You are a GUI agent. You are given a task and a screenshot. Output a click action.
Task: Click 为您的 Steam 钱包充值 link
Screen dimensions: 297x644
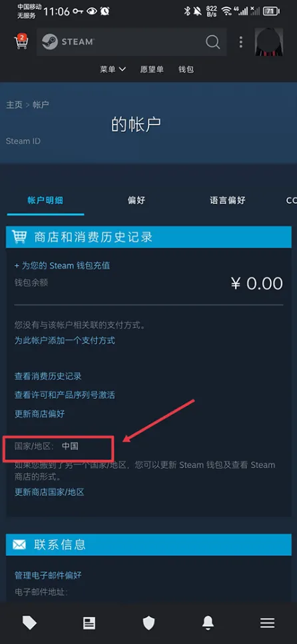click(x=62, y=265)
